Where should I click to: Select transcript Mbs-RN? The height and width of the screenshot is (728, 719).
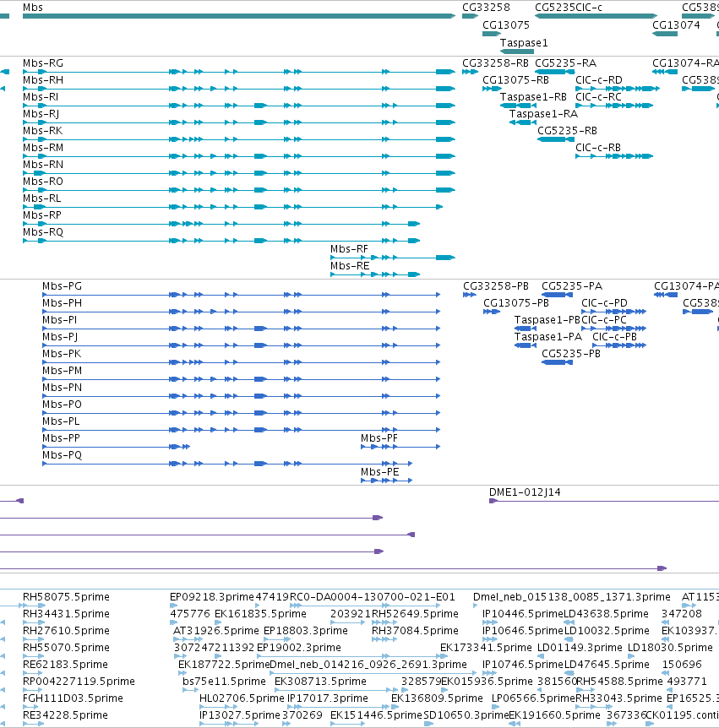43,165
